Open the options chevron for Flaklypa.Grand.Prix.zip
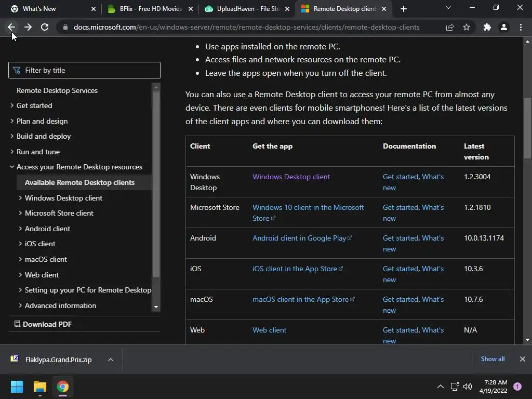The width and height of the screenshot is (532, 399). coord(111,360)
